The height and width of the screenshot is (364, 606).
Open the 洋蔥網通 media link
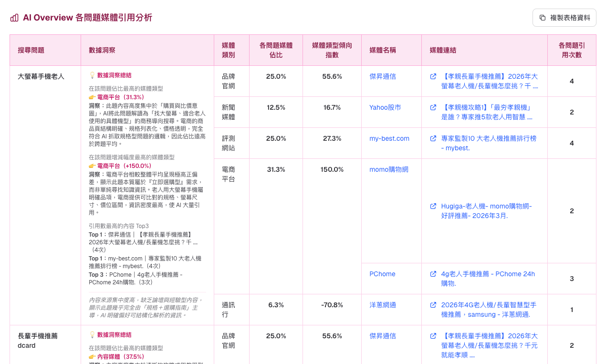[x=382, y=305]
